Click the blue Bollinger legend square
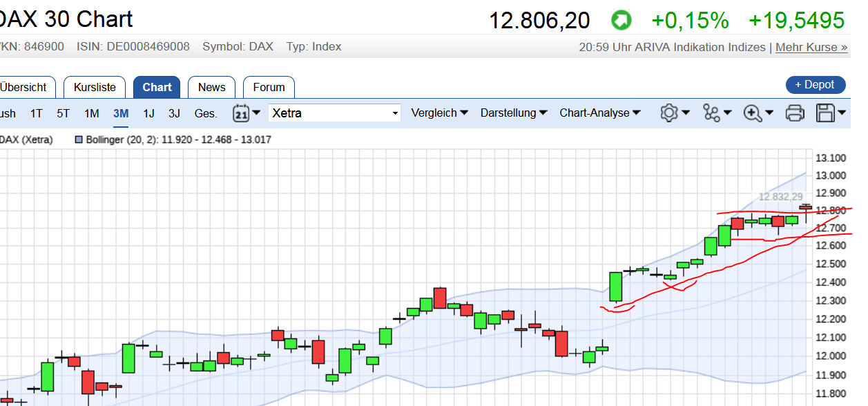The width and height of the screenshot is (868, 406). pyautogui.click(x=78, y=139)
